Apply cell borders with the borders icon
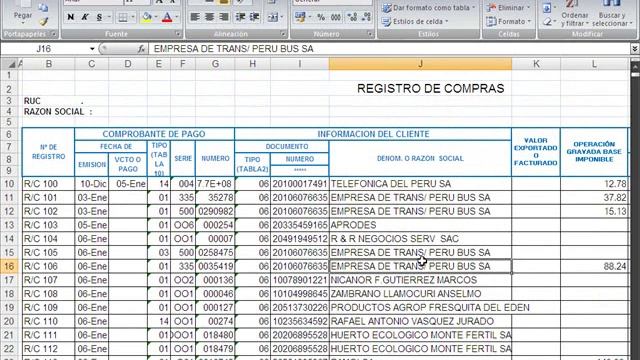640x360 pixels. click(x=122, y=17)
